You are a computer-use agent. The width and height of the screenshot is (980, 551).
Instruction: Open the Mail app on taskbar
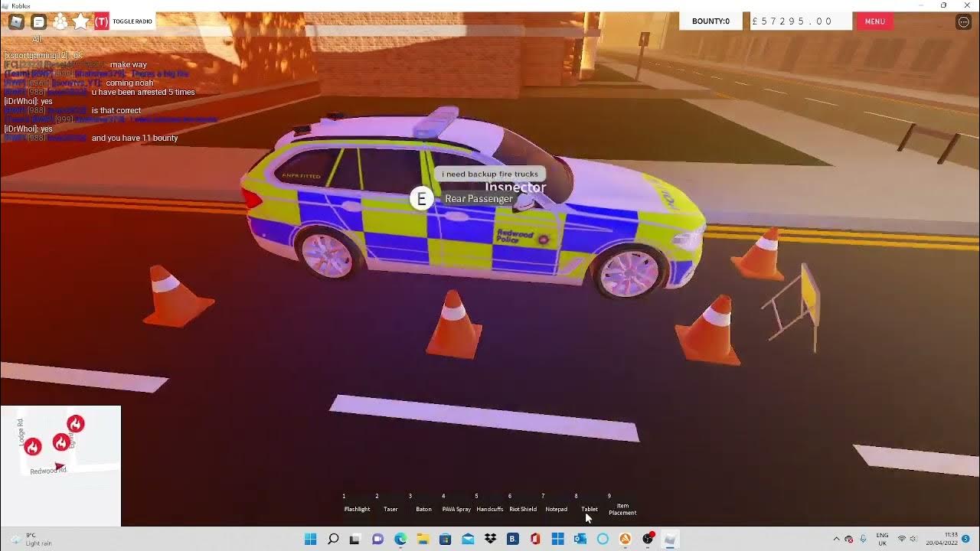pyautogui.click(x=468, y=539)
